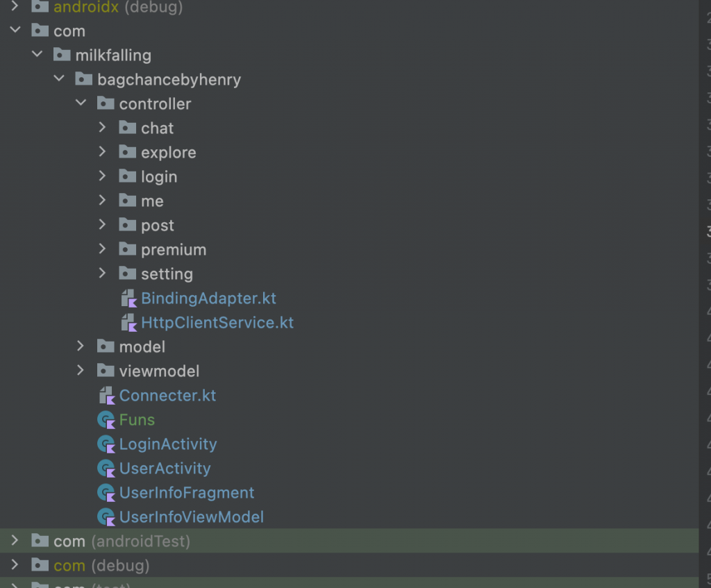Viewport: 711px width, 588px height.
Task: Click the Kotlin file icon beside HttpClientService.kt
Action: pyautogui.click(x=128, y=323)
